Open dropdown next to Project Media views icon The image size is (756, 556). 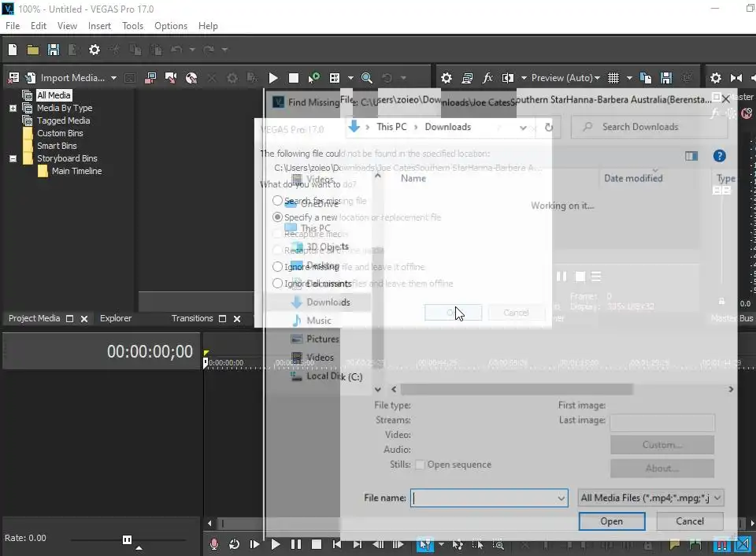pos(350,78)
